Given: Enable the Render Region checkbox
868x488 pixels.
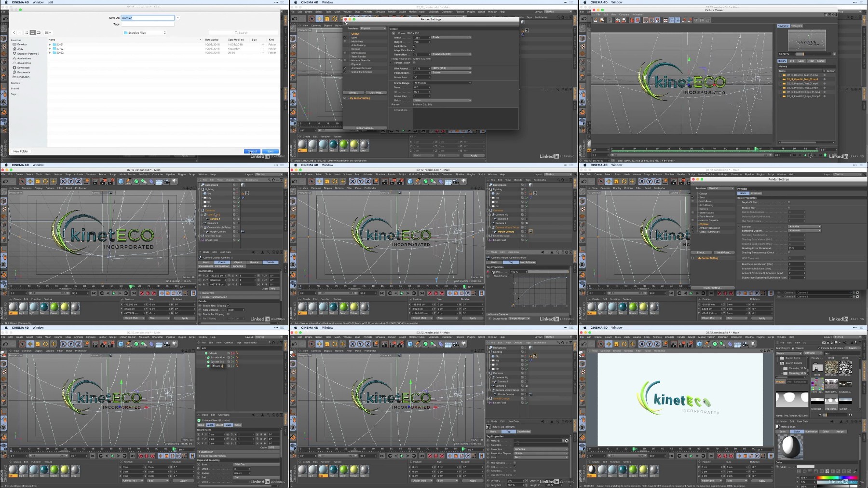Looking at the screenshot, I should click(x=414, y=63).
